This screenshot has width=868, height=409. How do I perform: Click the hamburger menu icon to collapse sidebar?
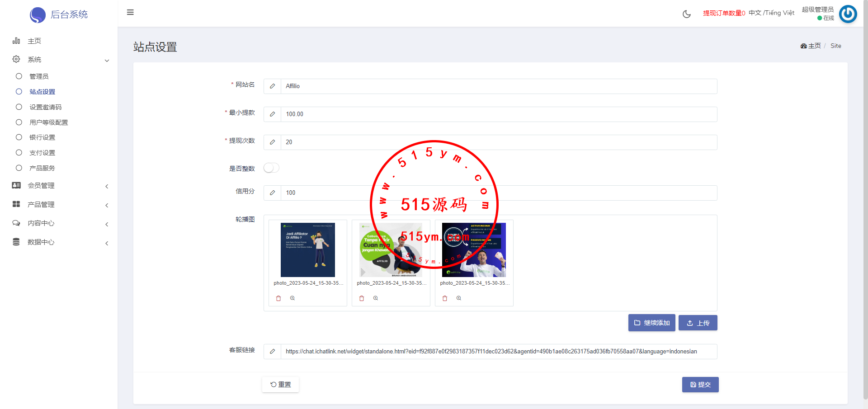130,12
